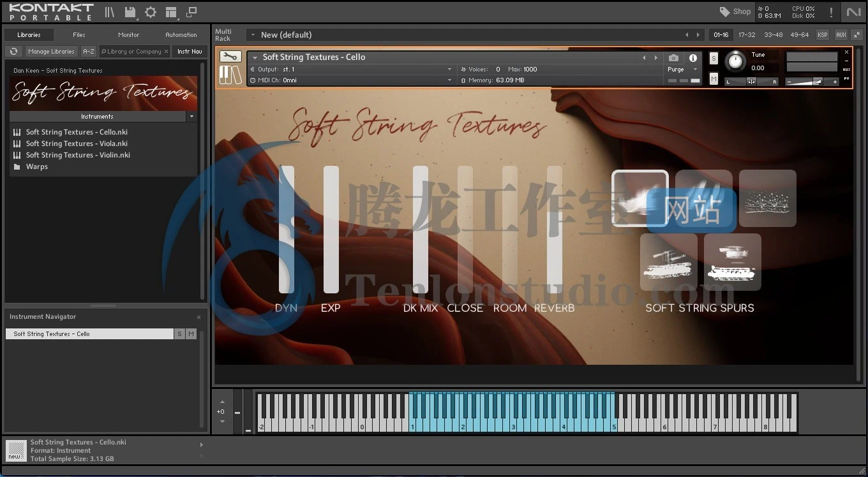Go to next instrument preset arrow
Image resolution: width=868 pixels, height=477 pixels.
[655, 57]
